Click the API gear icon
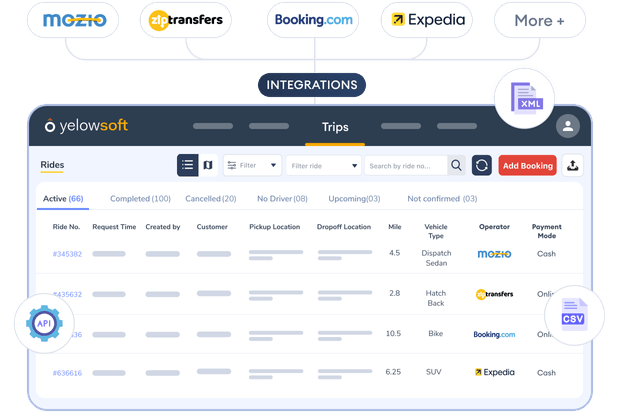Image resolution: width=619 pixels, height=412 pixels. 44,323
